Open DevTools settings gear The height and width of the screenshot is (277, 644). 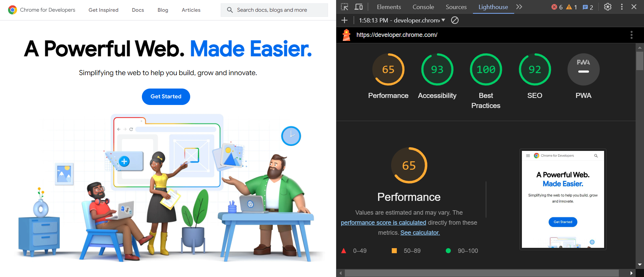tap(608, 7)
